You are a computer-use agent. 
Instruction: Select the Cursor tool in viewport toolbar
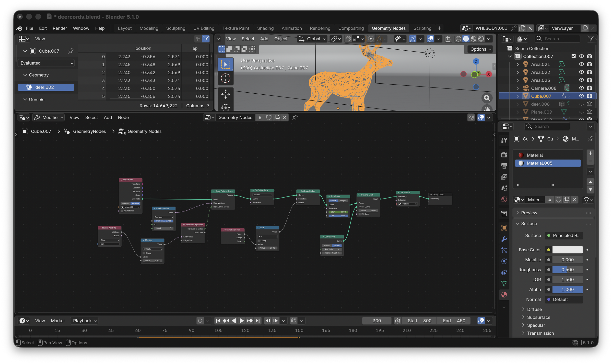click(225, 78)
